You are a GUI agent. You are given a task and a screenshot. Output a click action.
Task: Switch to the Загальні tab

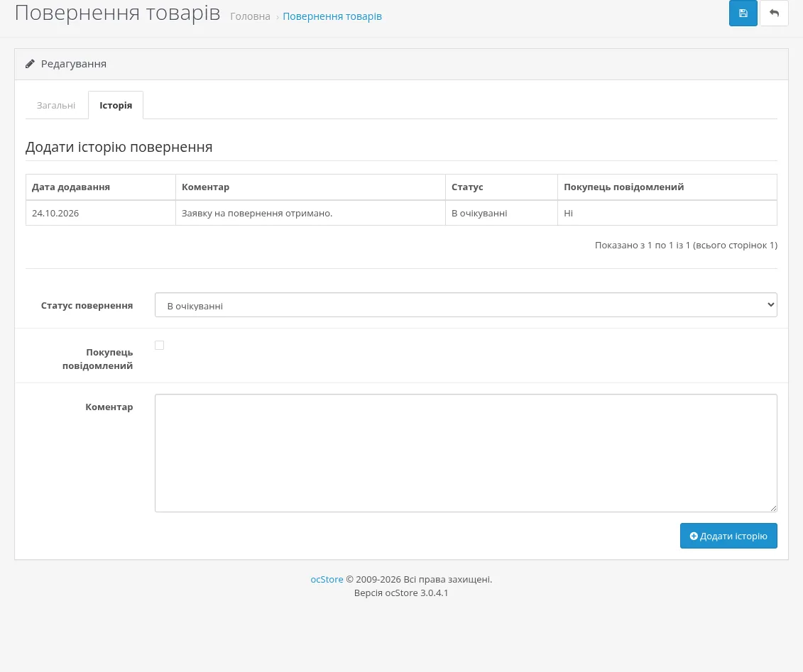pos(56,106)
